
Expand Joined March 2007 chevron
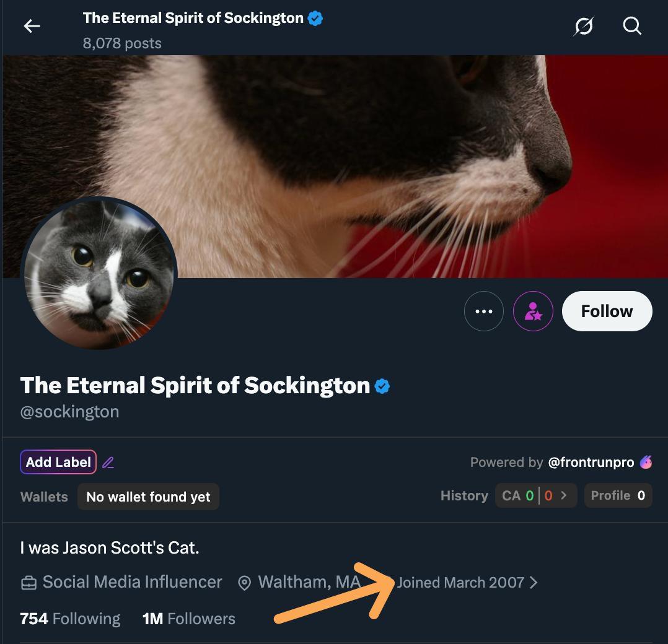[x=534, y=583]
